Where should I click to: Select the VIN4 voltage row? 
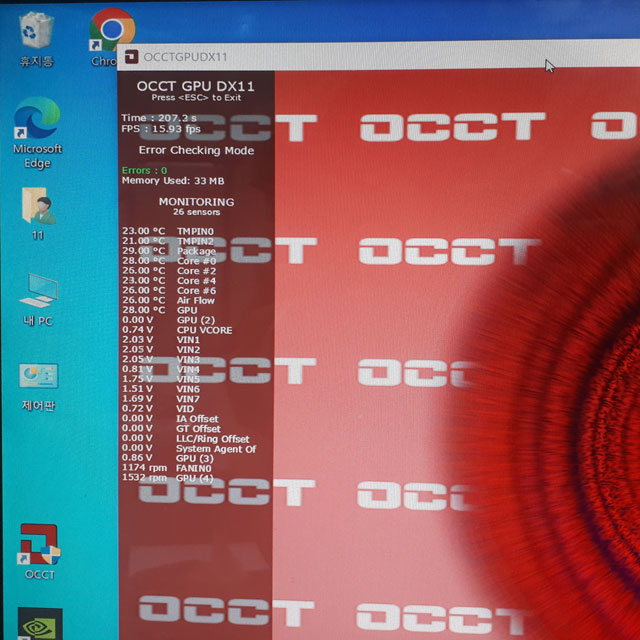click(161, 369)
